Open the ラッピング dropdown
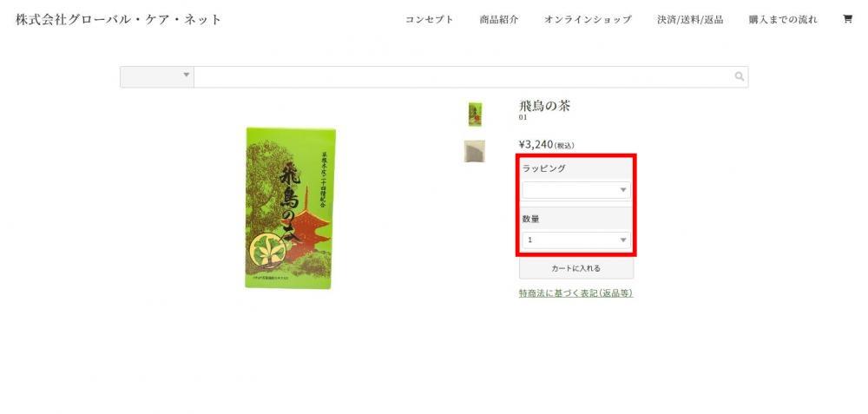The height and width of the screenshot is (414, 868). pyautogui.click(x=576, y=190)
